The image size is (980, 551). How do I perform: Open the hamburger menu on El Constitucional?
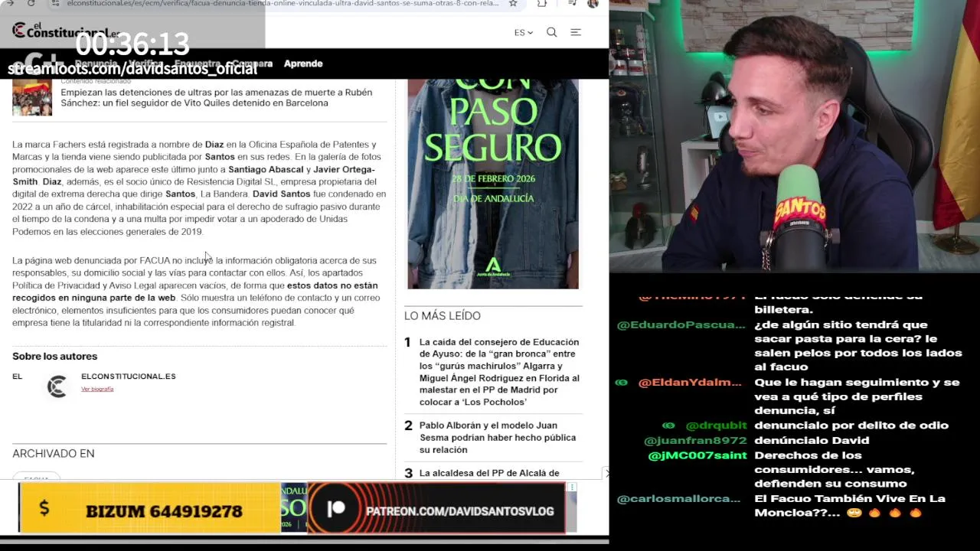coord(576,32)
